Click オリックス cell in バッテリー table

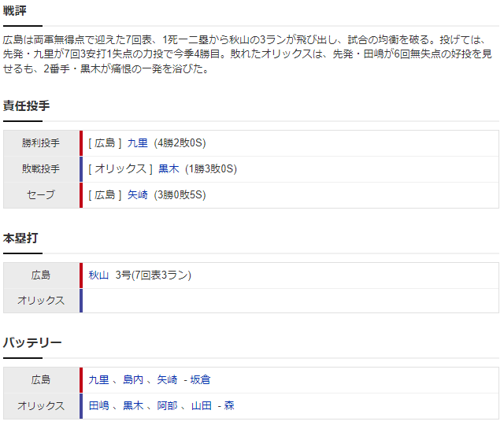tap(41, 406)
